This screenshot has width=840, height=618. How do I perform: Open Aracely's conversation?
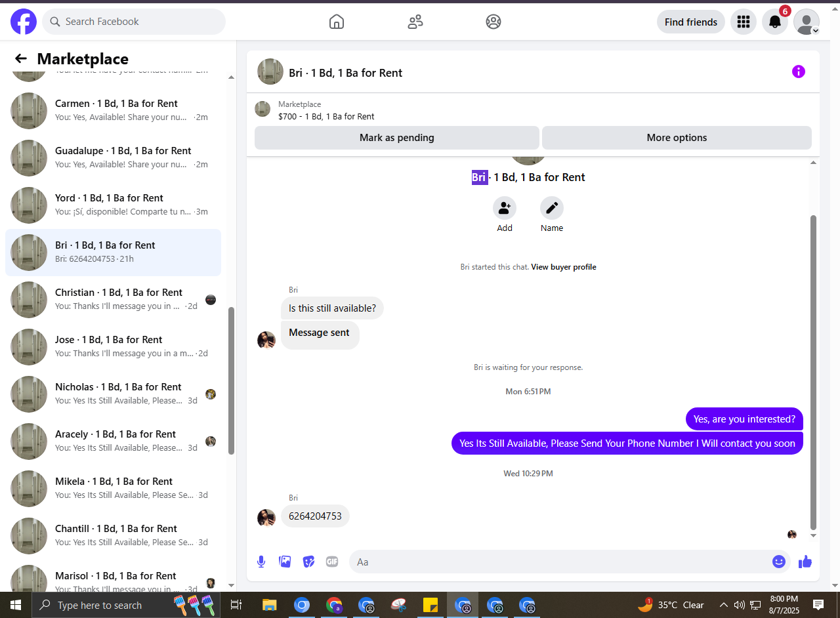click(113, 442)
